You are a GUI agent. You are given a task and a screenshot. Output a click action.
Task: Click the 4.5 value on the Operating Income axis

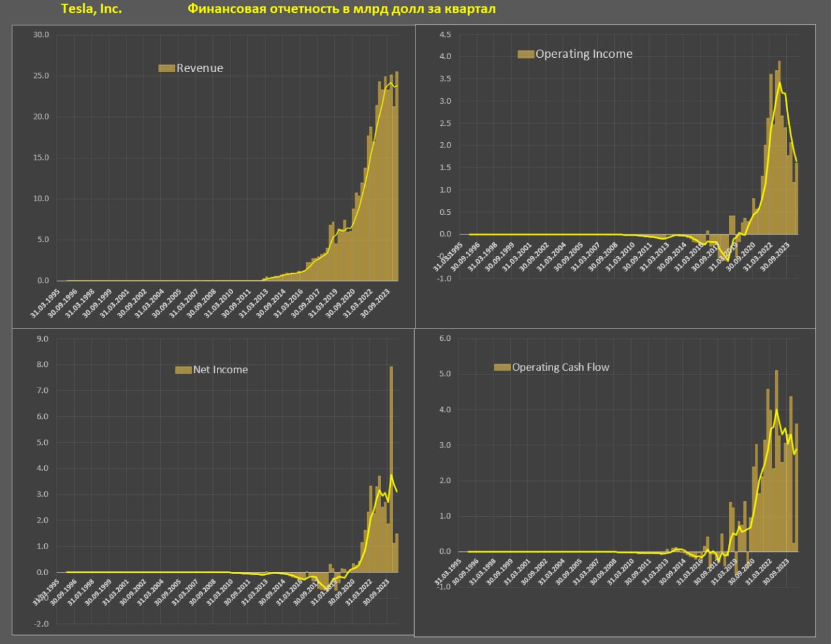point(445,34)
